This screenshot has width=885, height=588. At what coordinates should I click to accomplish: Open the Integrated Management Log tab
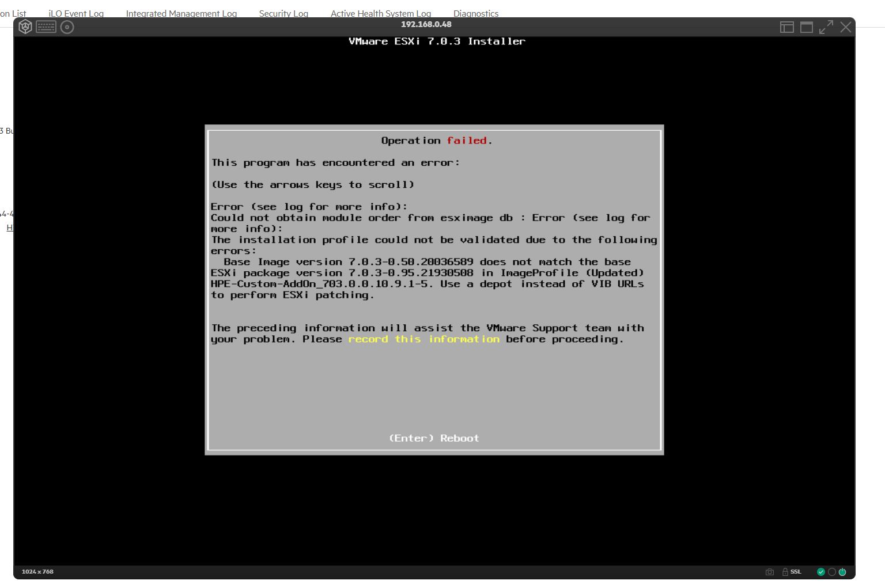[x=181, y=13]
